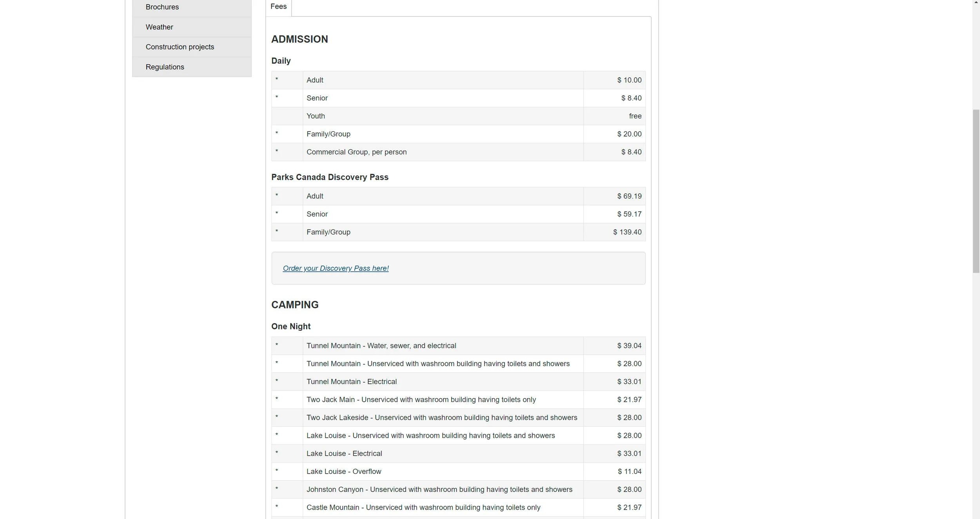Select the Youth free admission row
The width and height of the screenshot is (980, 519).
458,116
